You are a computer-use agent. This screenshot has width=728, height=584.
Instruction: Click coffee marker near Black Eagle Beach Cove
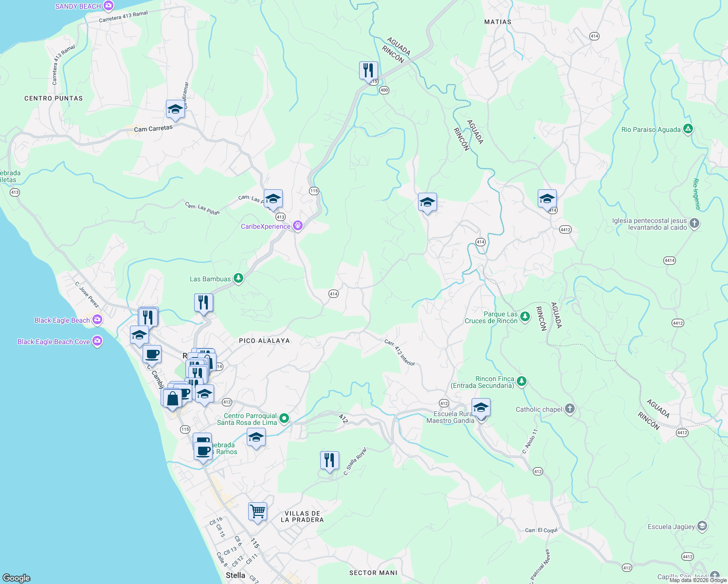(x=152, y=355)
